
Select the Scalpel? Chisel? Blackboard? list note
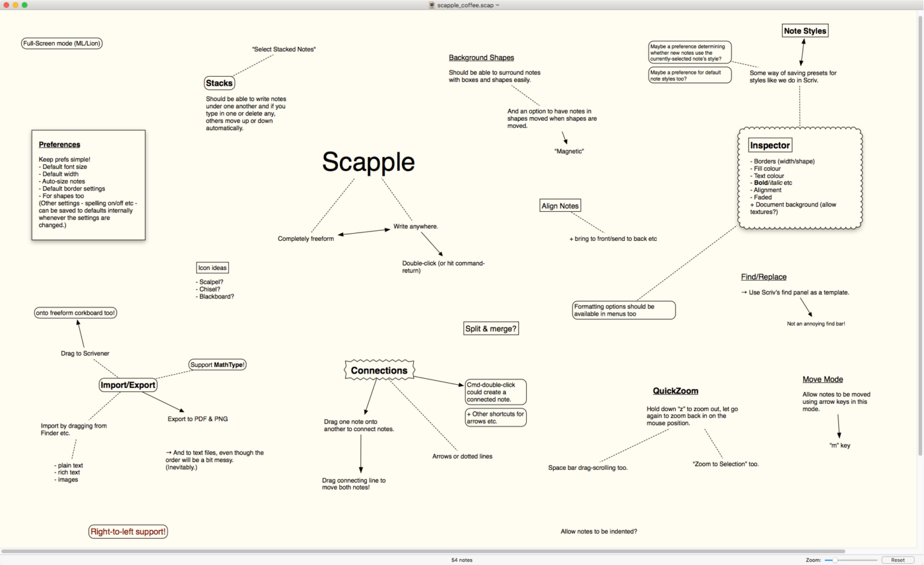(215, 288)
